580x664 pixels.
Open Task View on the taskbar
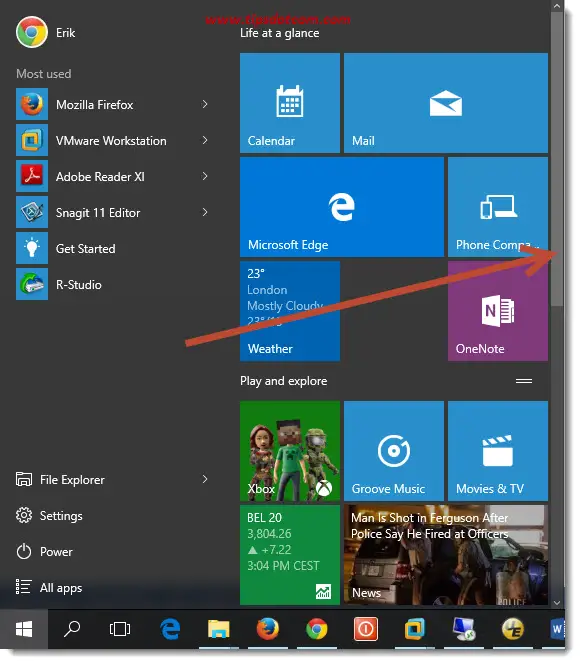pos(120,629)
